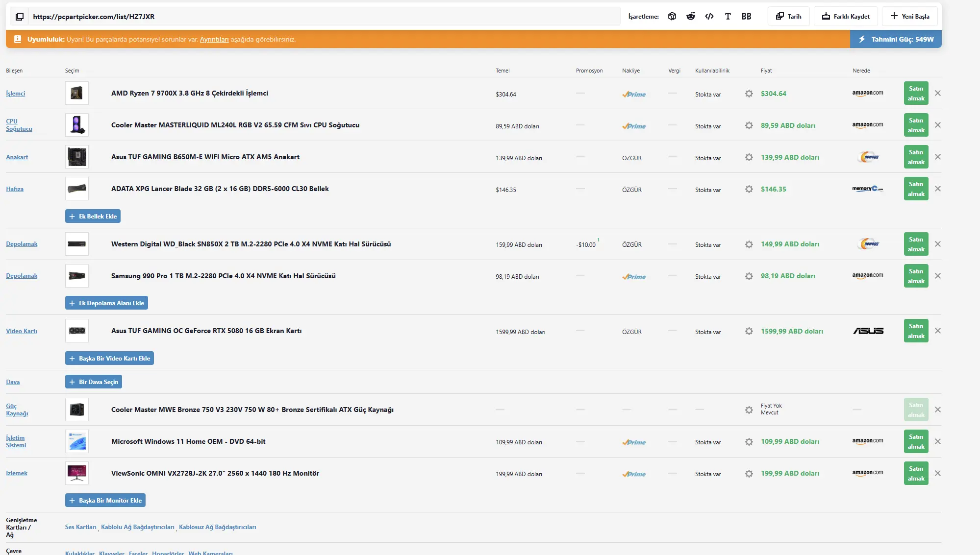Start a new list with Yeni Başla

point(909,16)
